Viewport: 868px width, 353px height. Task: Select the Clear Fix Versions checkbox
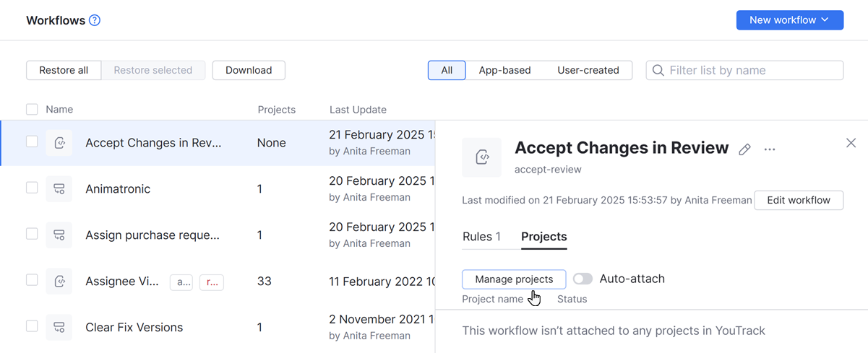[x=32, y=326]
